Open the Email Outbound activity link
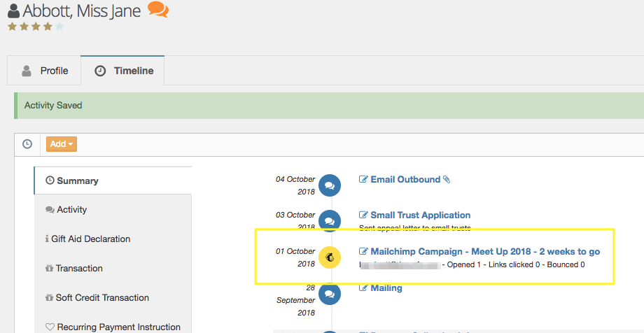Image resolution: width=644 pixels, height=333 pixels. pos(405,180)
